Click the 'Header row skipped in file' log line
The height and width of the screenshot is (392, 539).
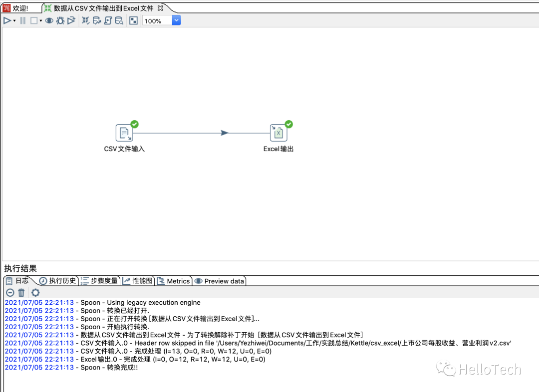(258, 343)
